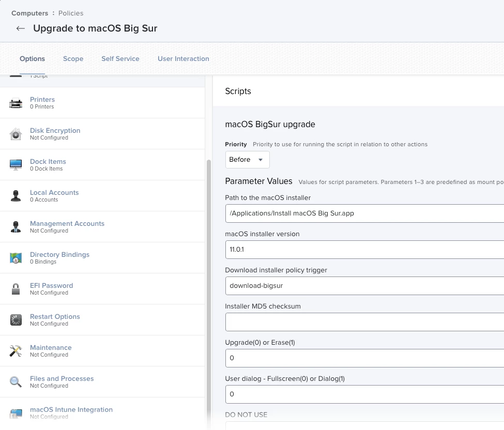Click the '0 Printers' count text
504x430 pixels.
(x=42, y=106)
